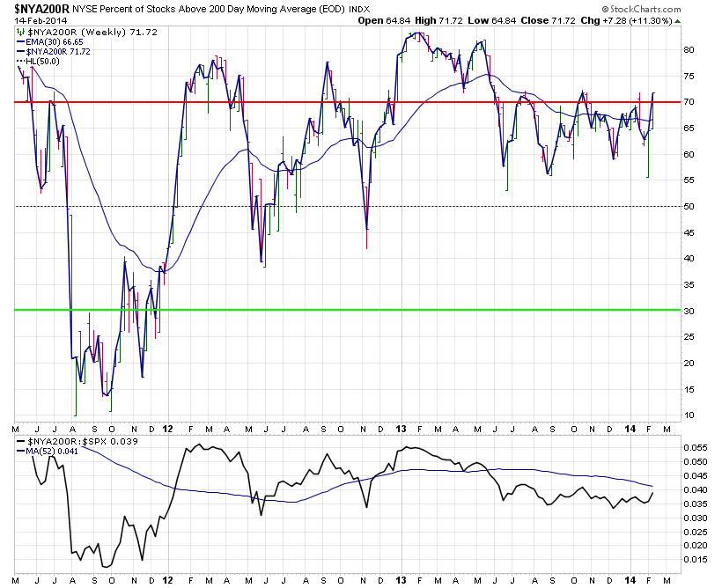This screenshot has height=588, width=722.
Task: Select the EMA(30) 66.65 legend entry
Action: pyautogui.click(x=49, y=42)
